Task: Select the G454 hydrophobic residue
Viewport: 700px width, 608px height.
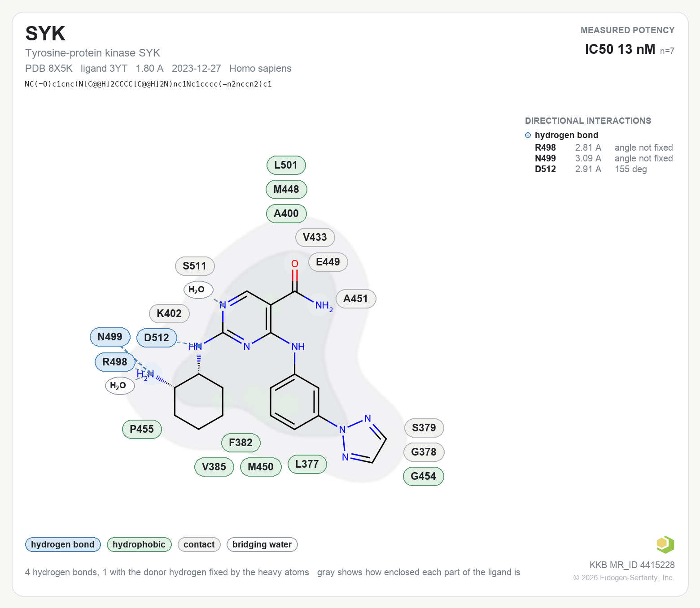Action: (424, 476)
